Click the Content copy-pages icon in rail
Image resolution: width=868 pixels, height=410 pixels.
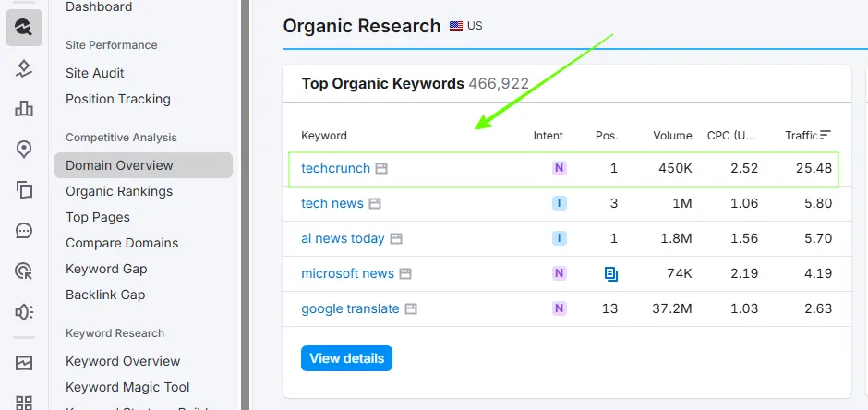pos(24,190)
